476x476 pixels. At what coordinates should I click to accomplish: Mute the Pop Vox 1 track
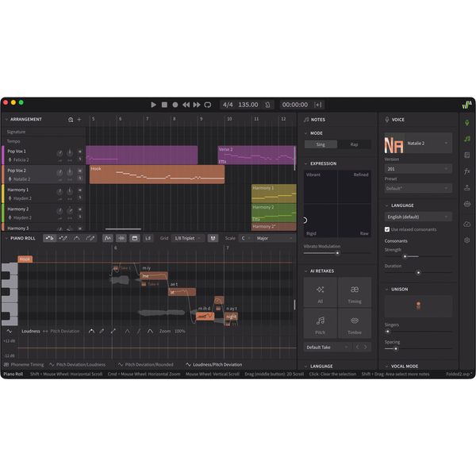pos(80,152)
